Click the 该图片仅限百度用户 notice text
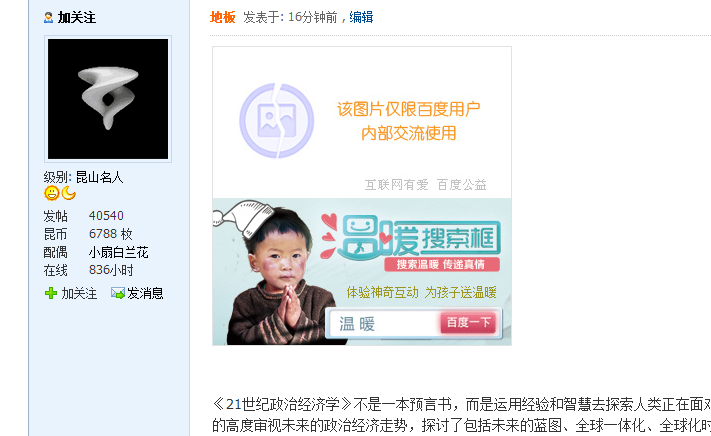Viewport: 711px width, 436px height. (409, 109)
